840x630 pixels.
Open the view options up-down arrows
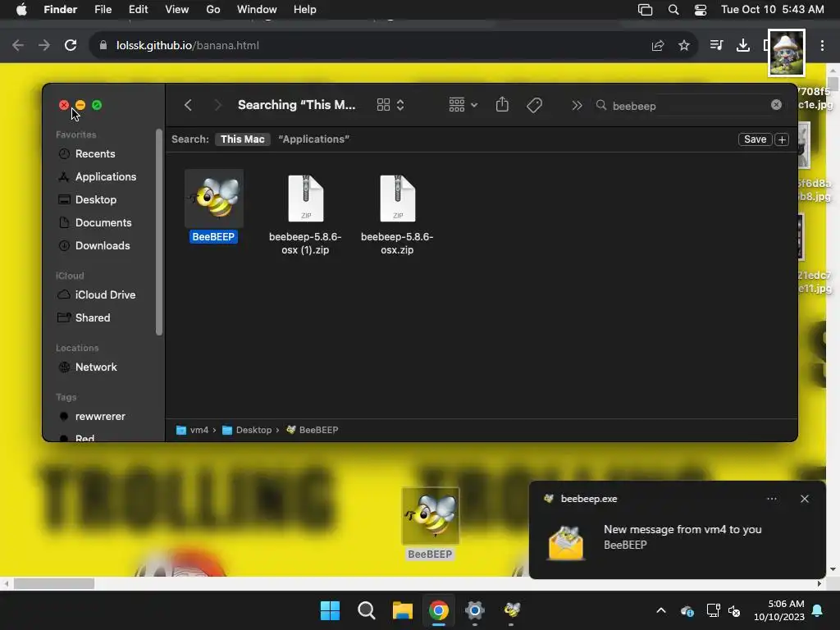(x=400, y=105)
